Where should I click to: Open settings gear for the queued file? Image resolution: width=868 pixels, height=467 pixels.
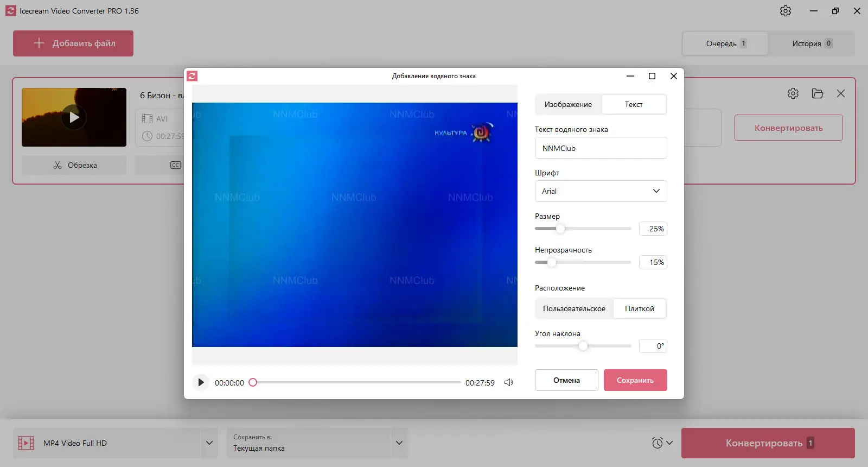793,93
